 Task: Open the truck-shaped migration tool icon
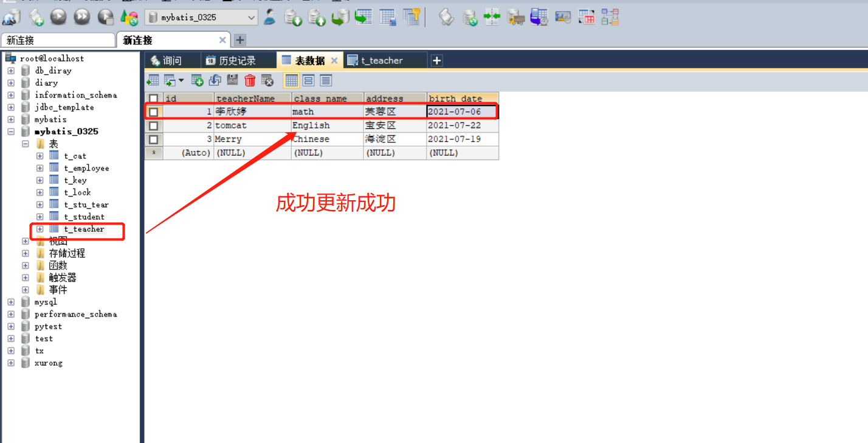tap(516, 17)
